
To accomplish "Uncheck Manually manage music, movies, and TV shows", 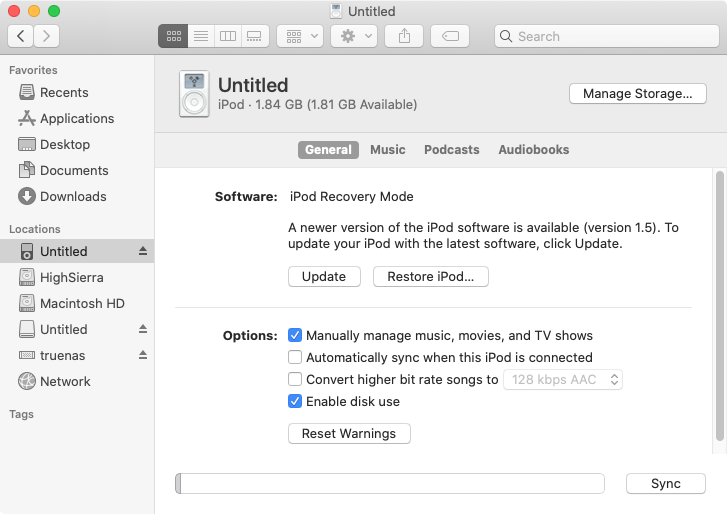I will coord(295,335).
